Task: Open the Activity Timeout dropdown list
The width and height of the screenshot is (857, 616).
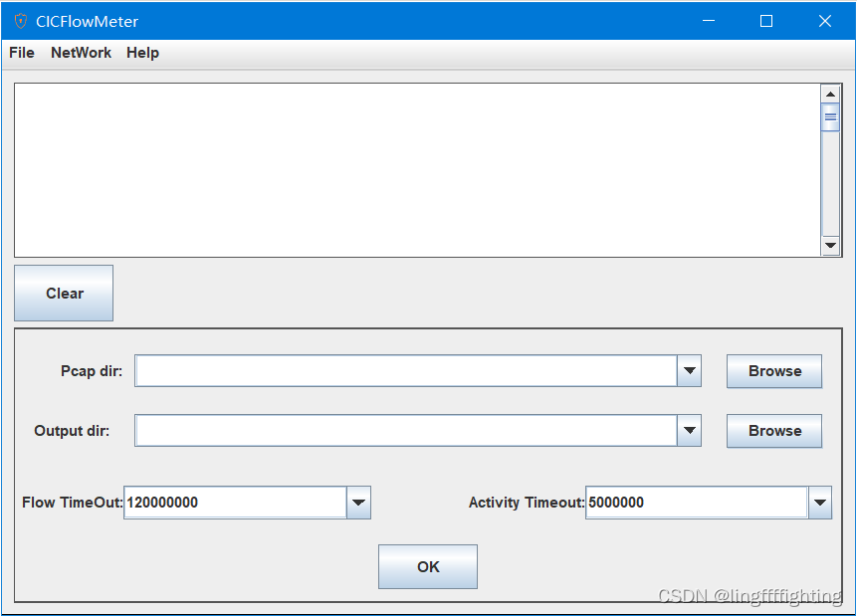Action: pyautogui.click(x=820, y=503)
